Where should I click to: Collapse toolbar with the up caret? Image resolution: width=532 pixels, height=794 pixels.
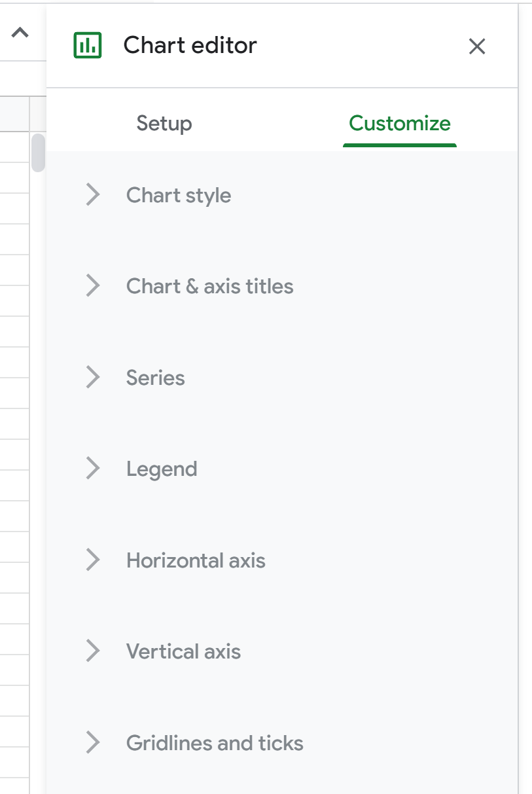tap(20, 33)
